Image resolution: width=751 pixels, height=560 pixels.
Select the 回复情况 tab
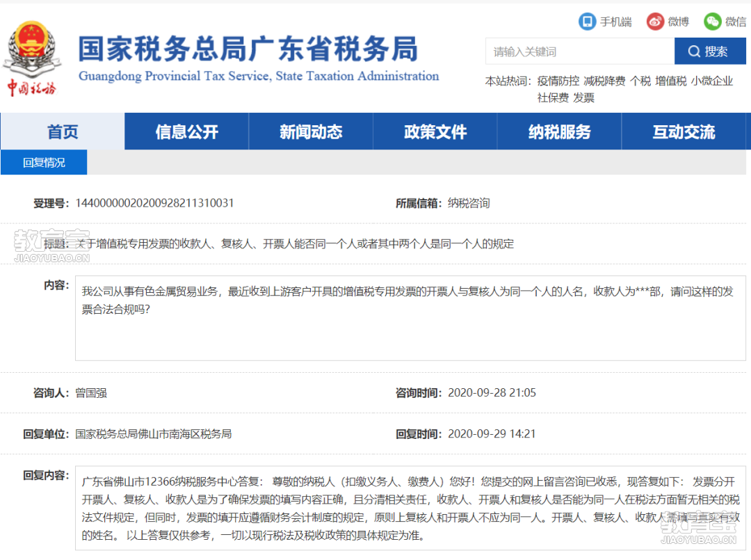tap(44, 162)
